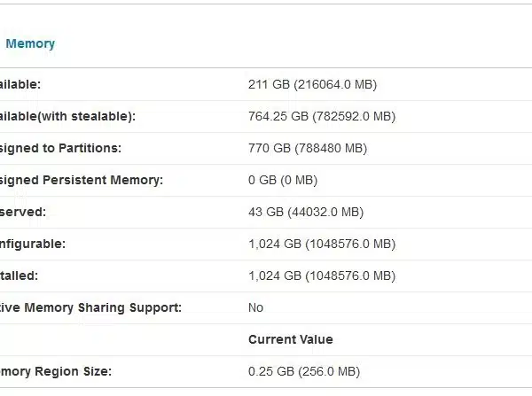Open the Memory section heading link

coord(30,43)
